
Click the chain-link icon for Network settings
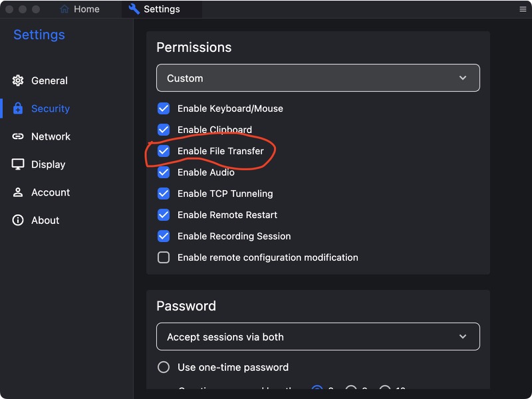[18, 136]
